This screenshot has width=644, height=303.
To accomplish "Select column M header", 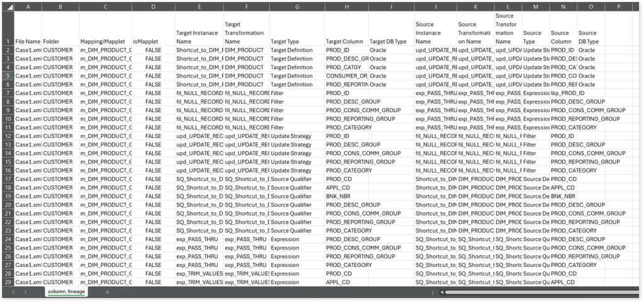I will click(x=536, y=7).
